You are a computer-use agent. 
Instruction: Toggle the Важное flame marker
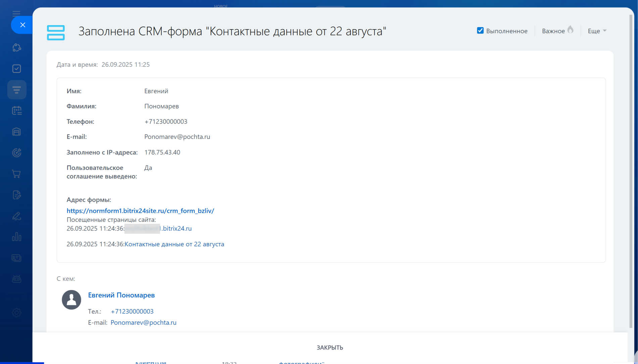pos(570,30)
